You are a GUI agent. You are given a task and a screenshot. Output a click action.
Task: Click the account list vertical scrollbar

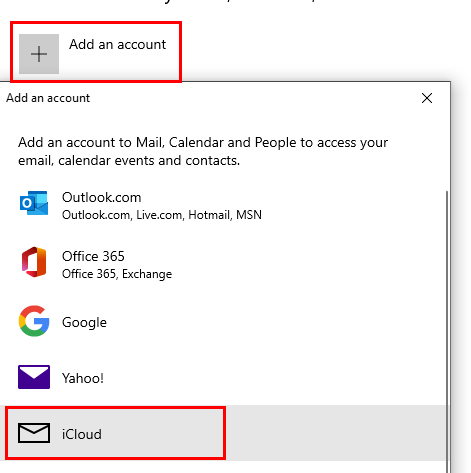[x=447, y=332]
